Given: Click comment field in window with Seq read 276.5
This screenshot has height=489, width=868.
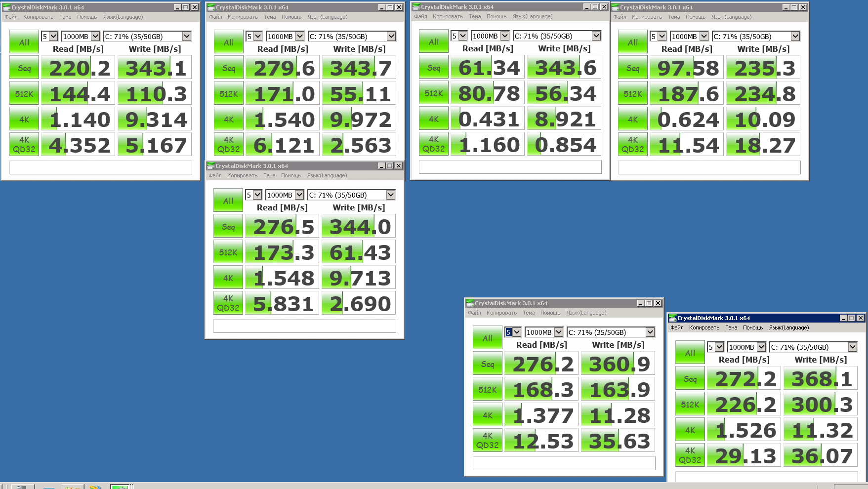Looking at the screenshot, I should 305,326.
